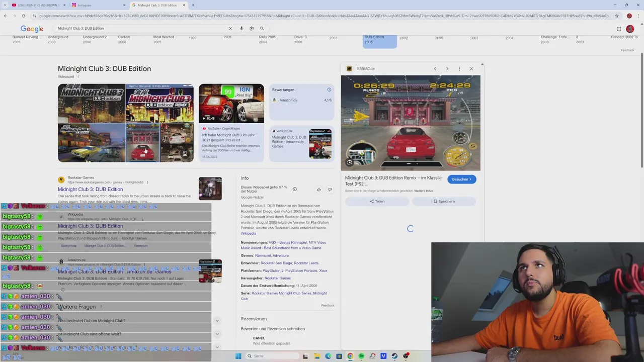
Task: Show previous image in the MANIAC.de preview panel
Action: [x=435, y=69]
